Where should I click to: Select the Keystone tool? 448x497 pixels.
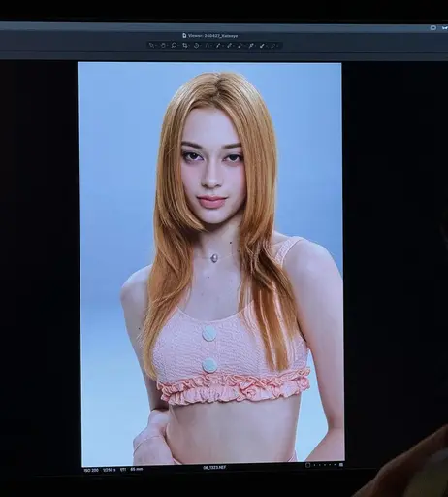click(208, 46)
